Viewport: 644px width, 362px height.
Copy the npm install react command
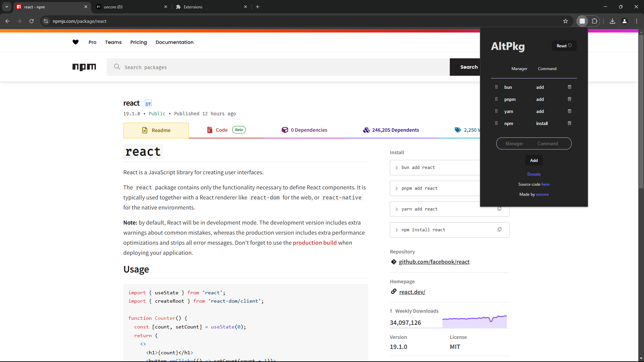pos(499,230)
